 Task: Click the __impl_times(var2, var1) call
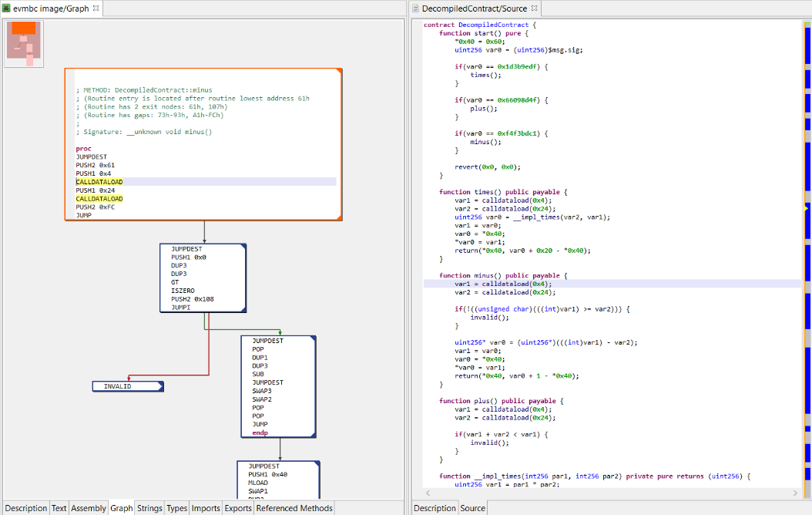click(x=562, y=217)
